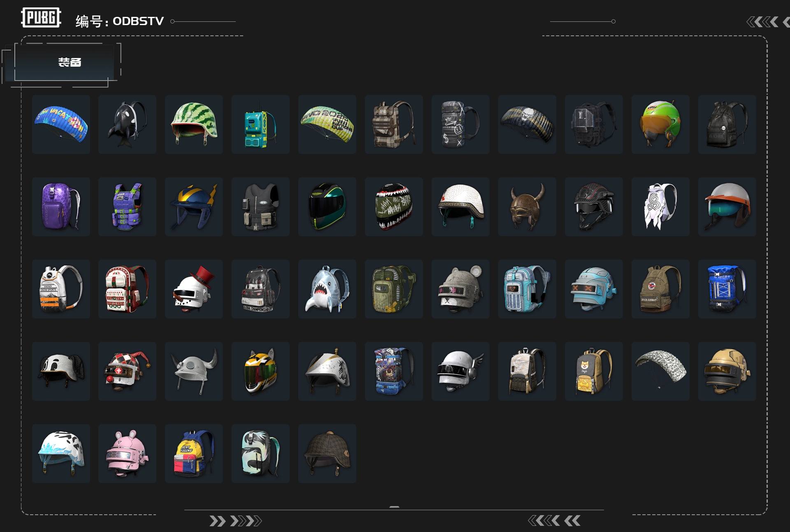Select the helmet with red top hat
Screen dimensions: 790x532
(x=194, y=289)
